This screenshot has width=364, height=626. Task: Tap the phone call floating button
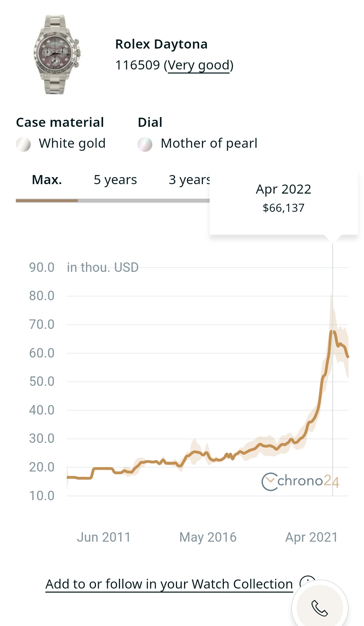(x=320, y=607)
